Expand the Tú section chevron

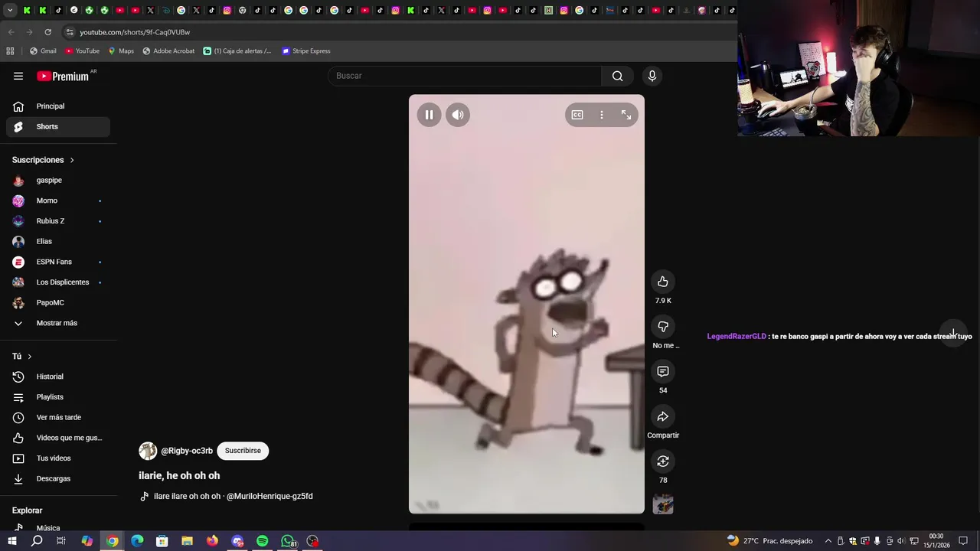coord(30,357)
